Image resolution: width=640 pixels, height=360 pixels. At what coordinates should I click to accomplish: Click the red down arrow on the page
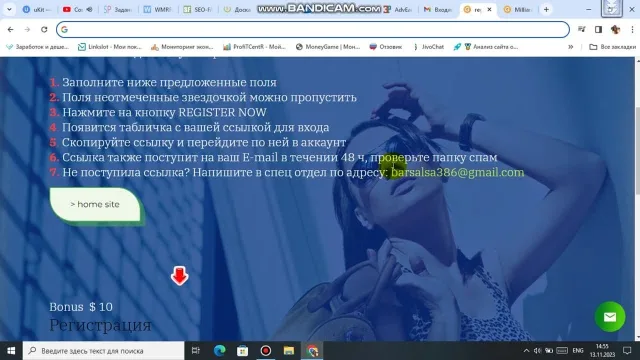[180, 276]
